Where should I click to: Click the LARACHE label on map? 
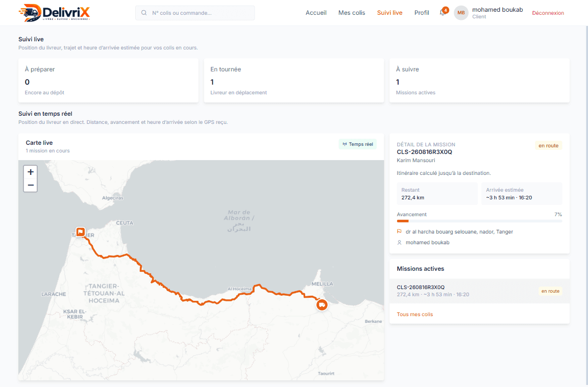54,294
